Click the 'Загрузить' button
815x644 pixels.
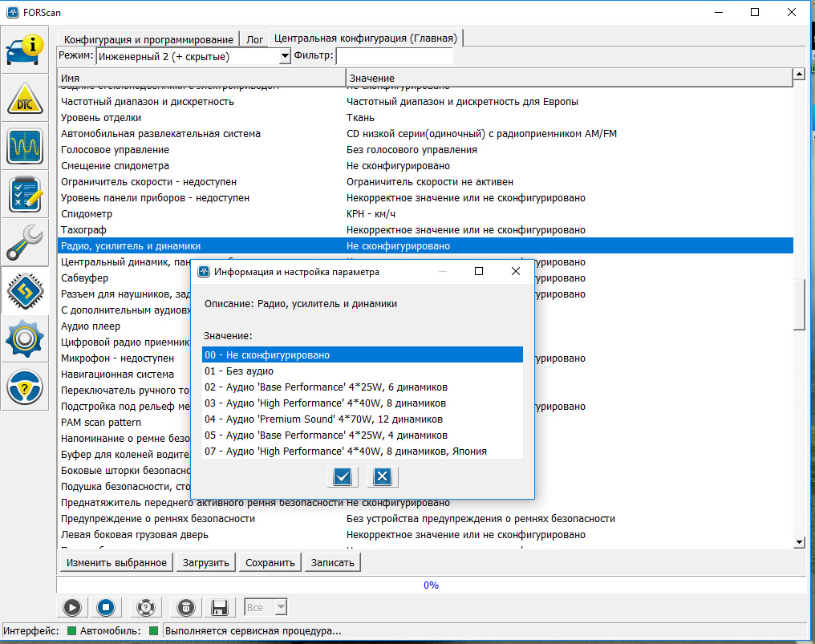(206, 563)
